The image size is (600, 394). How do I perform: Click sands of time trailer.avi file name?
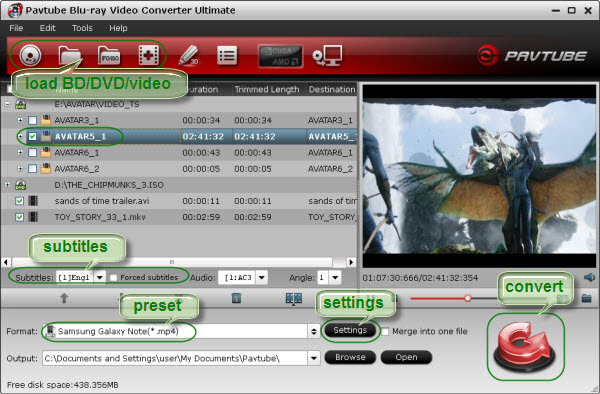click(102, 201)
